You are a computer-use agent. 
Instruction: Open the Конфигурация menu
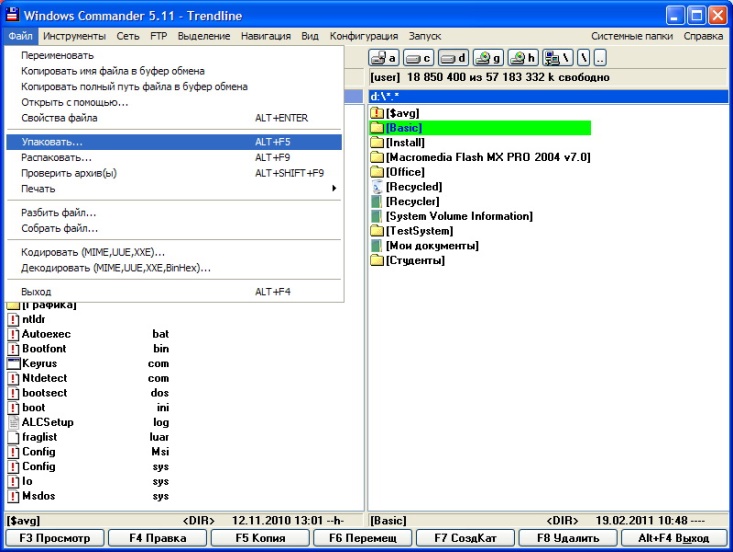click(x=364, y=36)
